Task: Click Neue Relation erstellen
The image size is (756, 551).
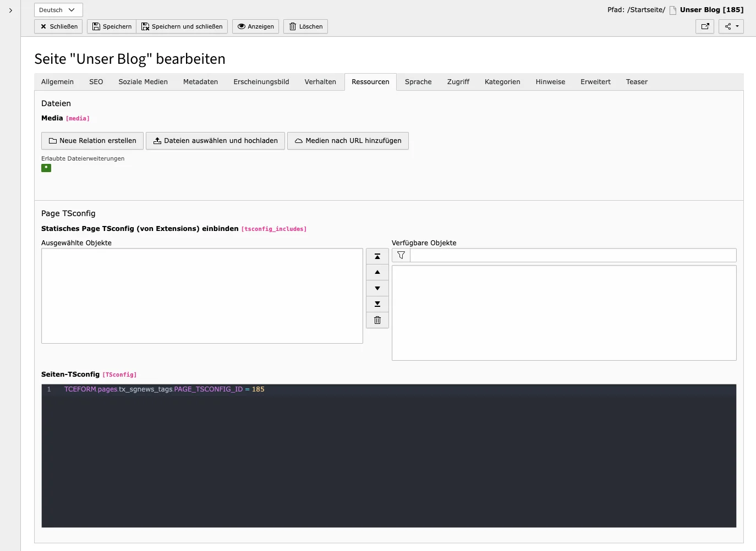Action: (92, 141)
